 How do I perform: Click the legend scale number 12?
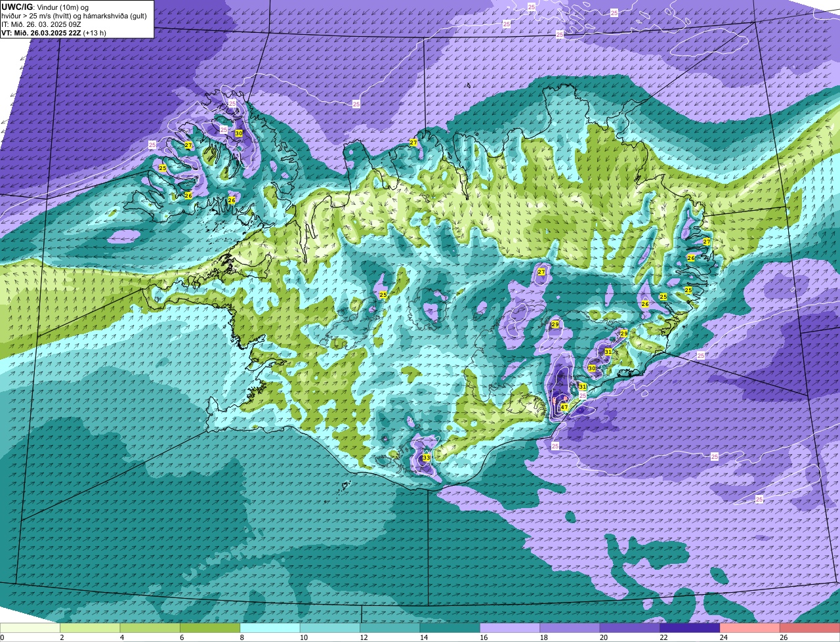pyautogui.click(x=364, y=637)
